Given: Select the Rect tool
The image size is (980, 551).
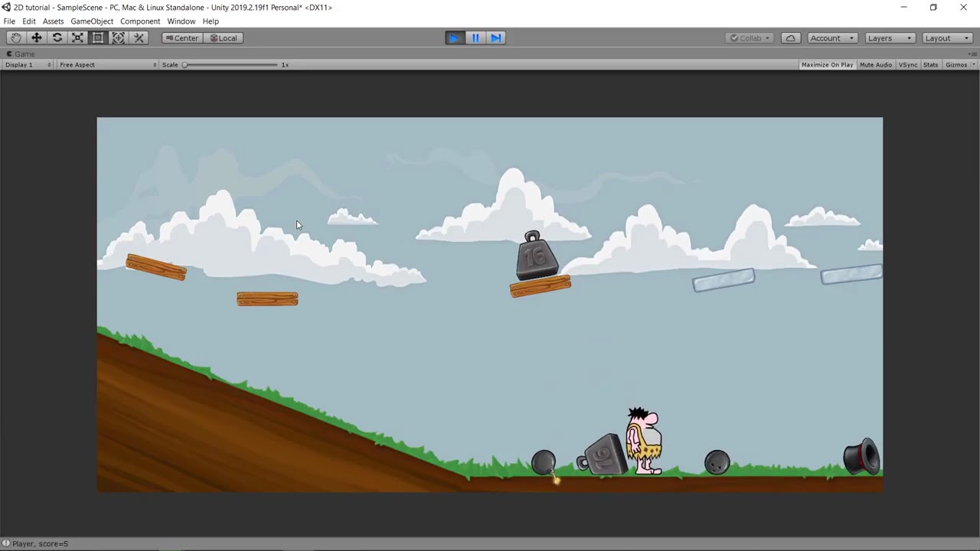Looking at the screenshot, I should click(x=98, y=37).
